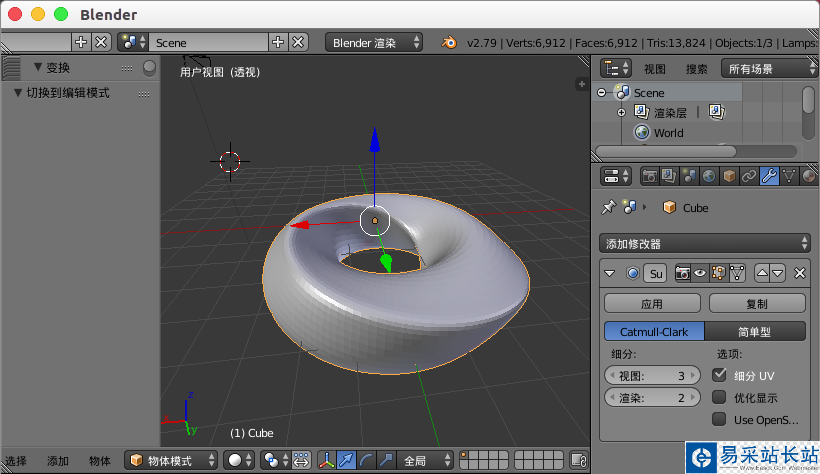Open the Render properties camera tab
The height and width of the screenshot is (474, 820).
pos(649,176)
